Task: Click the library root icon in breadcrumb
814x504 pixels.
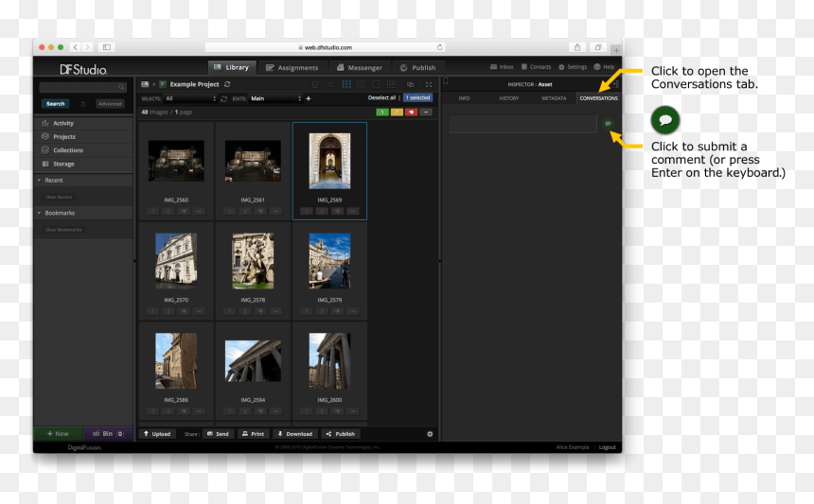Action: coord(145,84)
